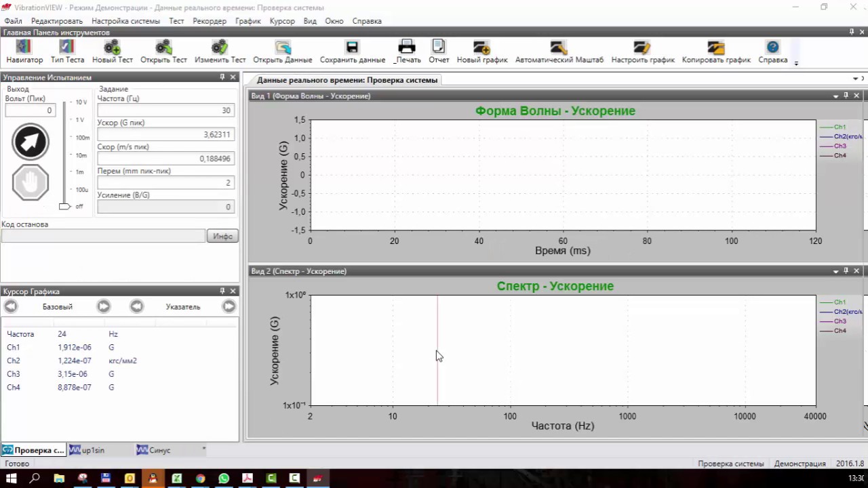Click Сохранить данные floppy icon
Image resolution: width=868 pixels, height=488 pixels.
click(352, 47)
